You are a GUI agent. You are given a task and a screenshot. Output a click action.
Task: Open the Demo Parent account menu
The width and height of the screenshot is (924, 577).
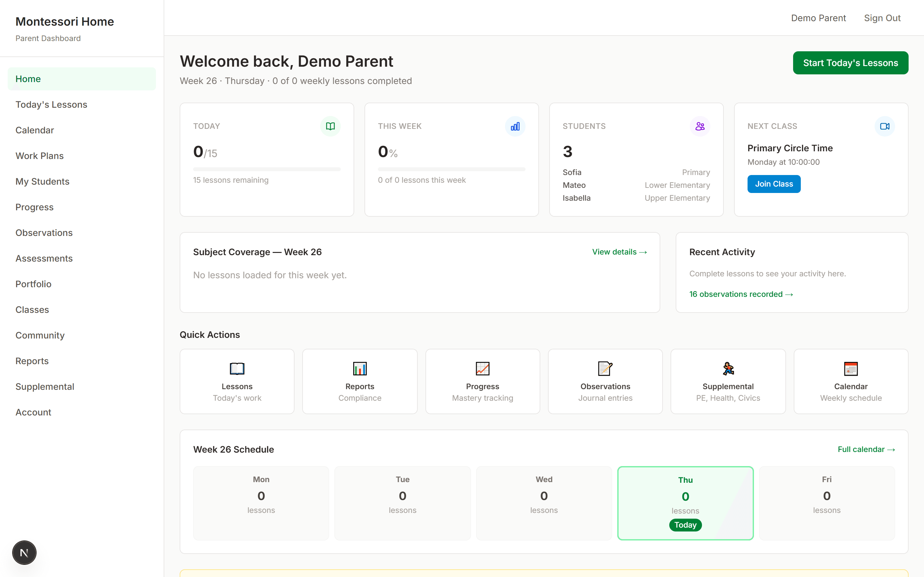[x=818, y=18]
